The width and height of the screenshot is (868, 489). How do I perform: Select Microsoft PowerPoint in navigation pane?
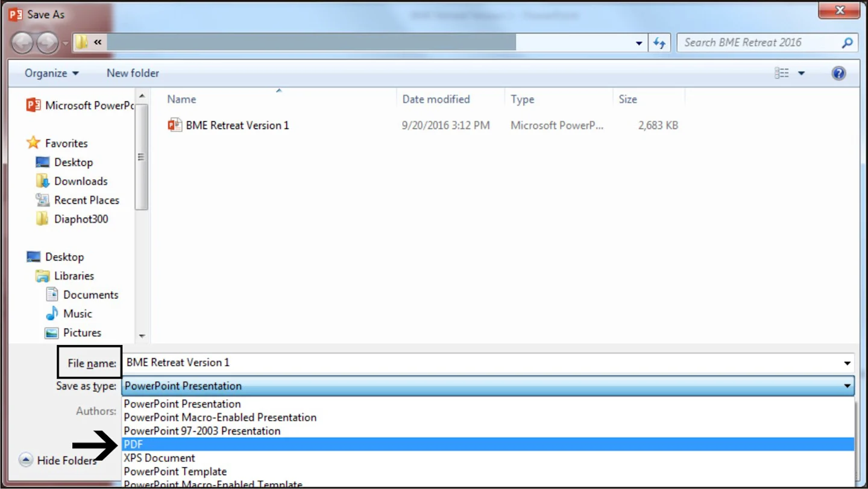point(80,106)
